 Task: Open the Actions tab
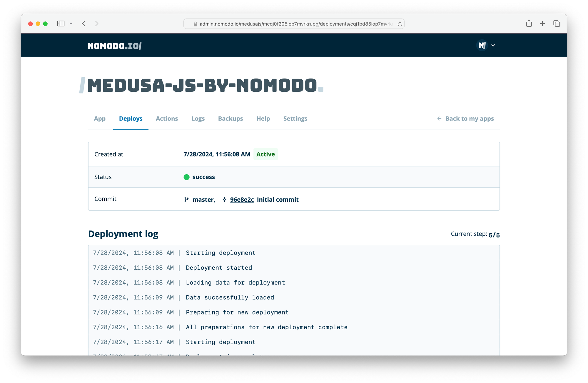click(x=167, y=118)
